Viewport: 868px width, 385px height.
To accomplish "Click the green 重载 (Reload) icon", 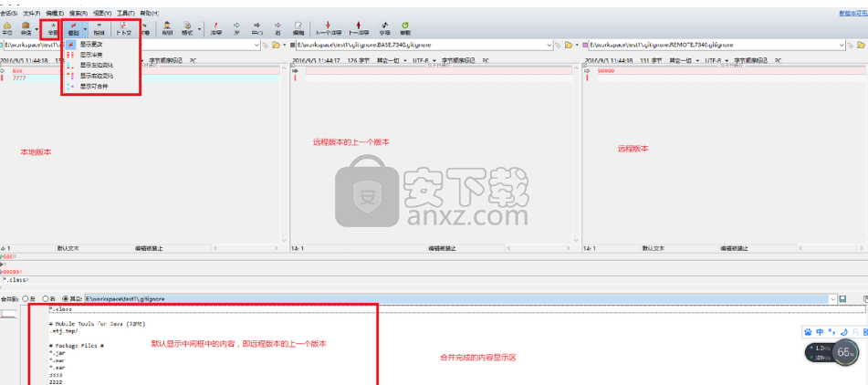I will point(405,29).
